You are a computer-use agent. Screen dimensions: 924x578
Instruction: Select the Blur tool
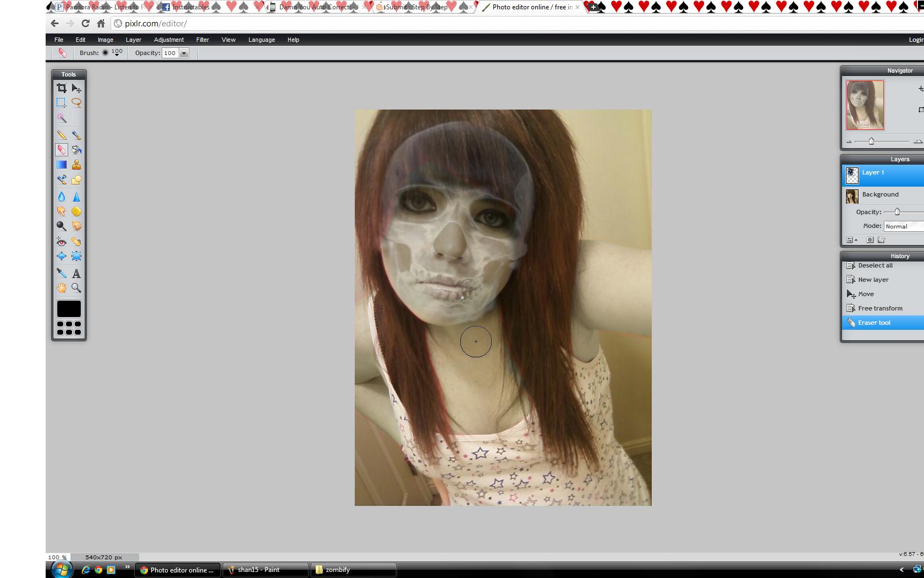(62, 197)
